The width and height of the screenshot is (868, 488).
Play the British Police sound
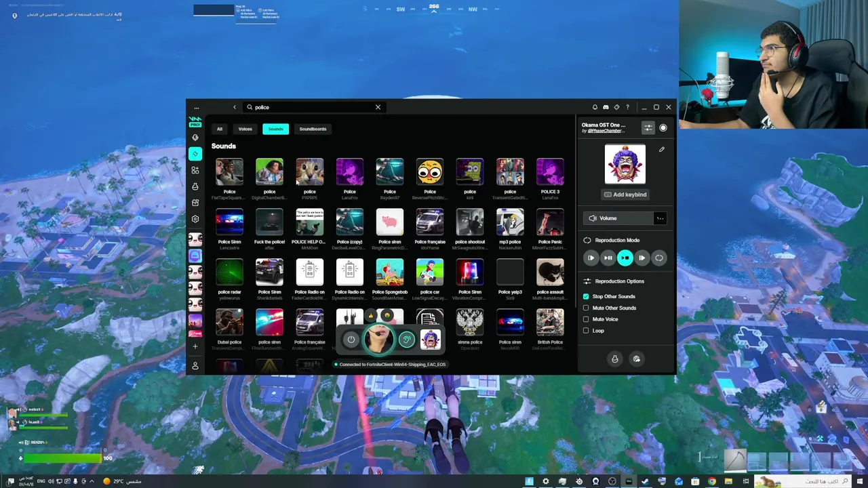coord(550,323)
